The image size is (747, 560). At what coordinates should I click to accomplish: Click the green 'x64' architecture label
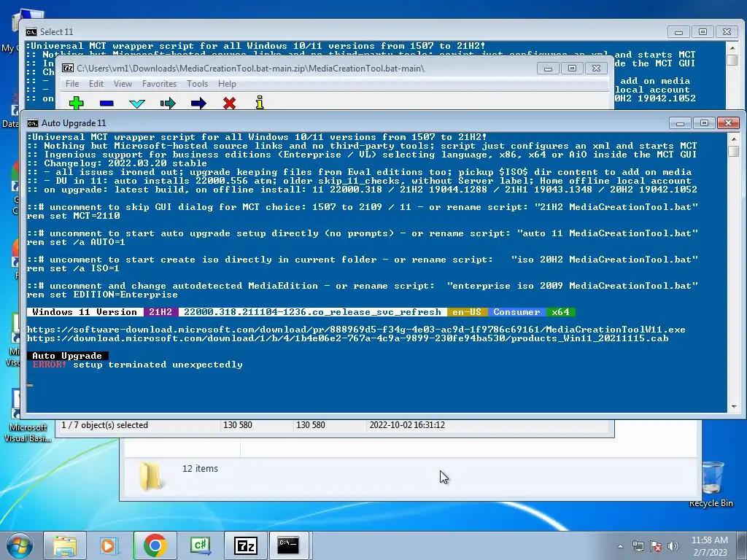coord(561,312)
